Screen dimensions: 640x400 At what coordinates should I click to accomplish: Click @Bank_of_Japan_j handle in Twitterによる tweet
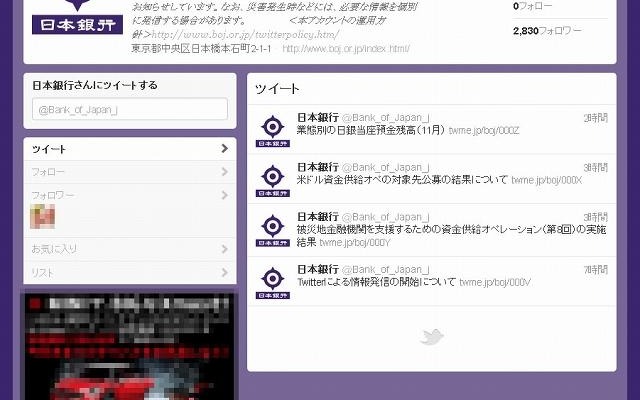385,270
